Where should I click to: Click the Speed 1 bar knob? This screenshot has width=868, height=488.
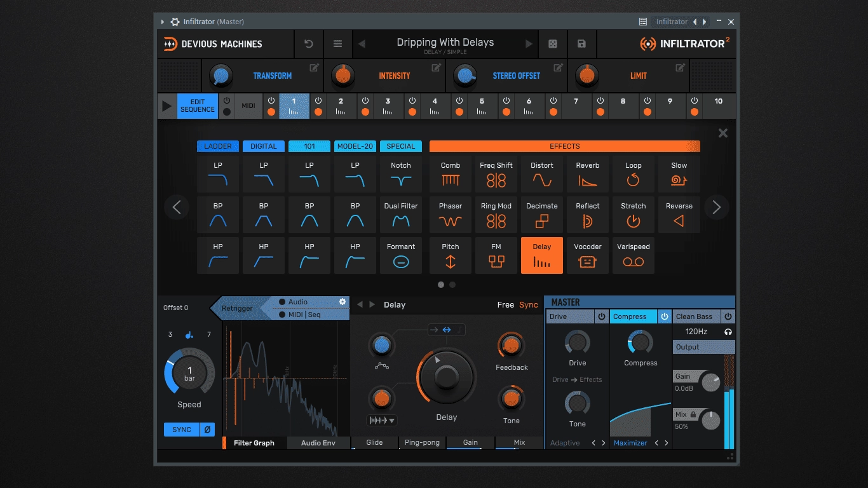[x=189, y=373]
